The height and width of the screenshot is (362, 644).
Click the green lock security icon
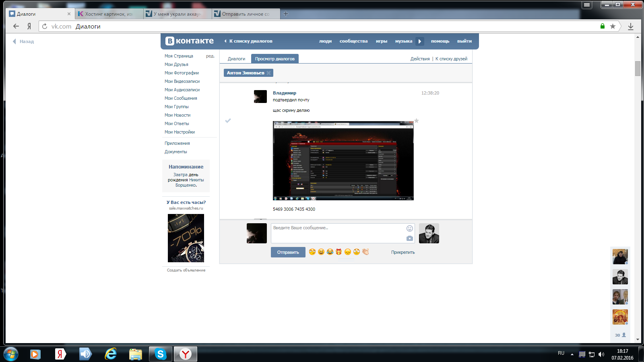[x=603, y=26]
